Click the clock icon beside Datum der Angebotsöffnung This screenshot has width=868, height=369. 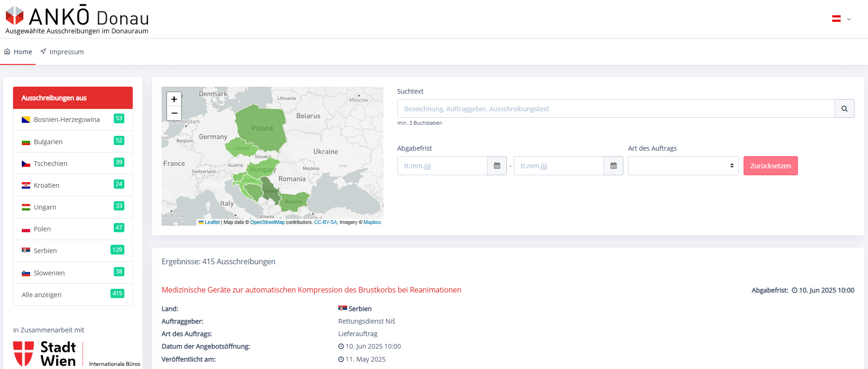click(341, 346)
